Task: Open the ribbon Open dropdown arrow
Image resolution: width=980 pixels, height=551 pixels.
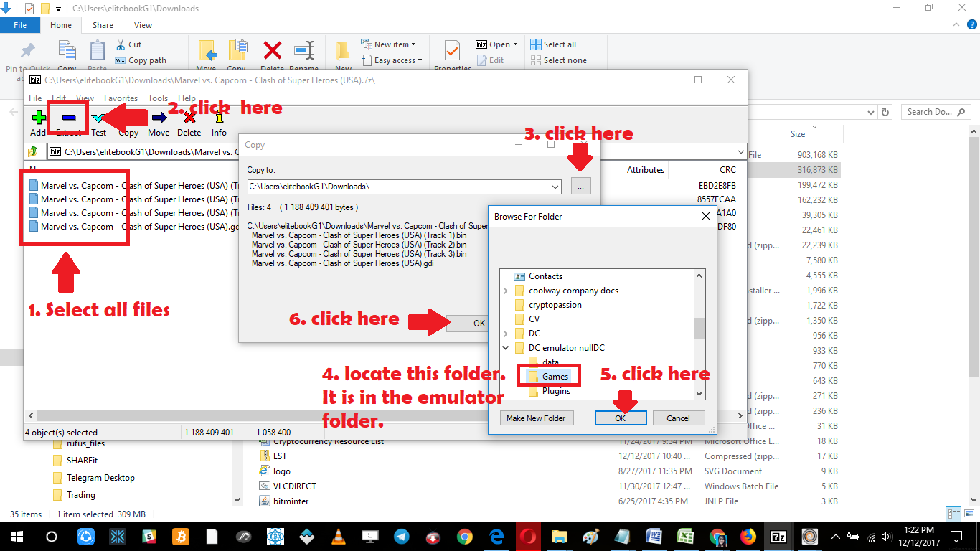Action: pyautogui.click(x=514, y=44)
